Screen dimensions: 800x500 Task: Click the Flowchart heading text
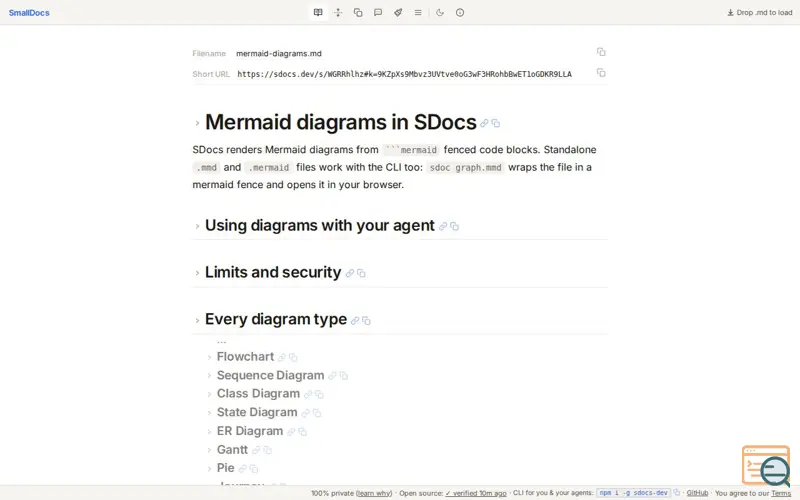tap(245, 357)
